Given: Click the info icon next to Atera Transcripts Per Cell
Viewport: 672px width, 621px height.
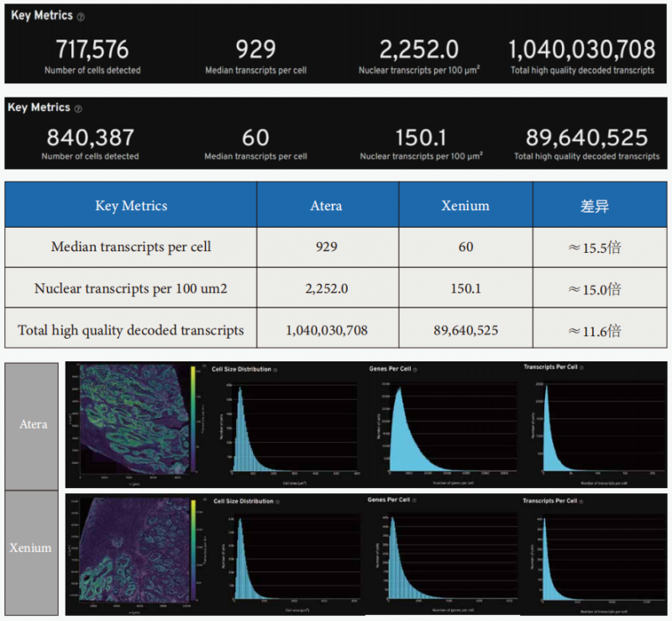Looking at the screenshot, I should [x=581, y=367].
